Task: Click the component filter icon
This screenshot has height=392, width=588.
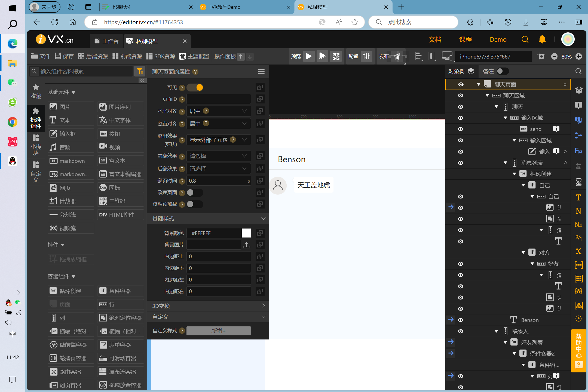Action: click(140, 71)
